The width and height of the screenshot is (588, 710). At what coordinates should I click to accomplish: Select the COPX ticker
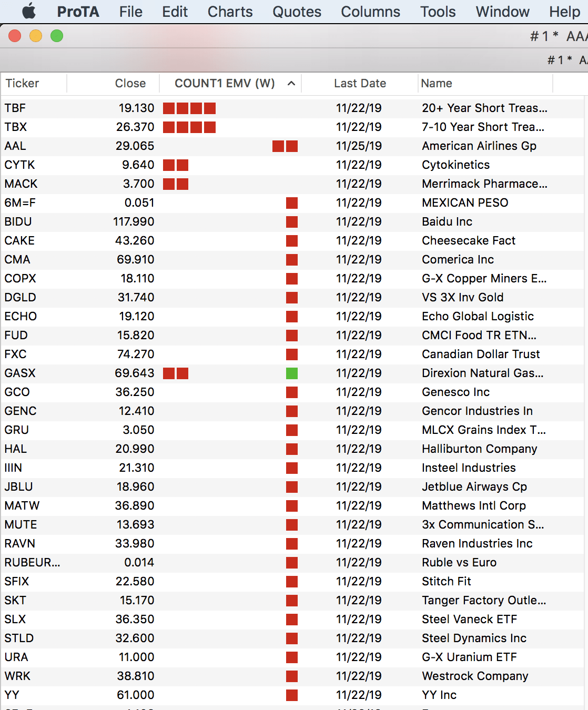click(x=20, y=279)
